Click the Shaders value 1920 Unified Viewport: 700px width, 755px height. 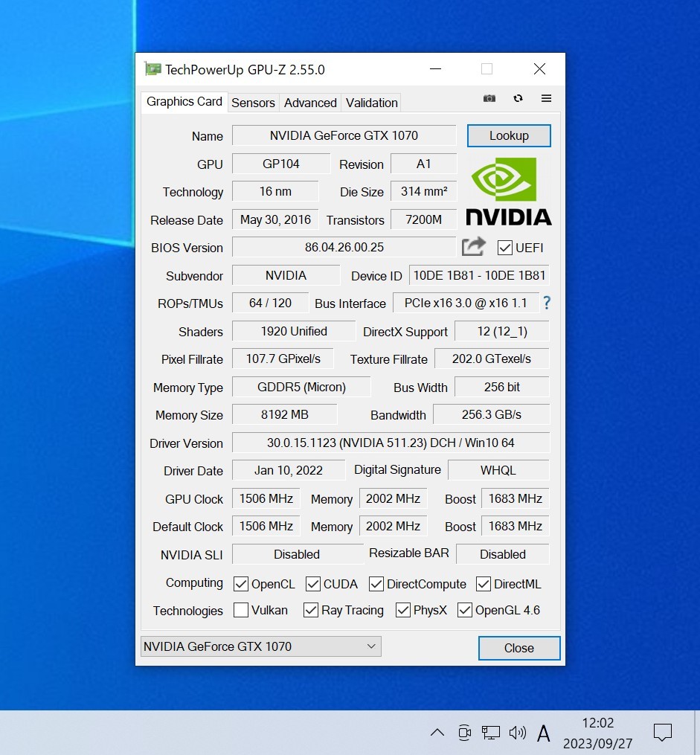[x=294, y=331]
